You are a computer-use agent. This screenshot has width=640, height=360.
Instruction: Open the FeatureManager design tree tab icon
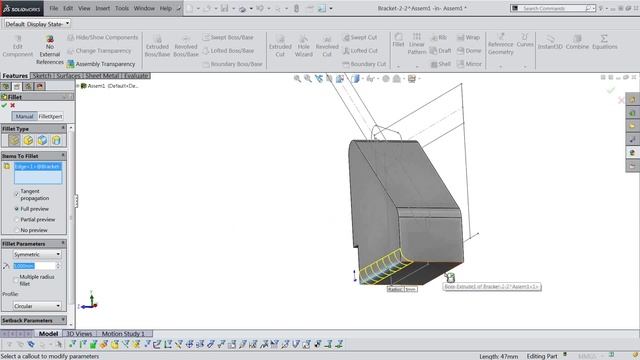(5, 86)
